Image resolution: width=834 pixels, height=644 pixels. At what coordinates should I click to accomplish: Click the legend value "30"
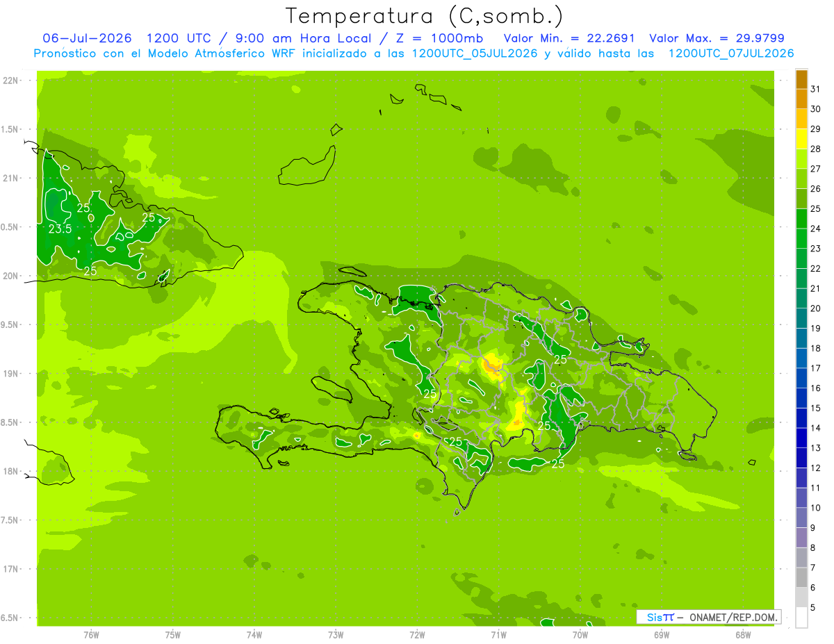click(815, 109)
